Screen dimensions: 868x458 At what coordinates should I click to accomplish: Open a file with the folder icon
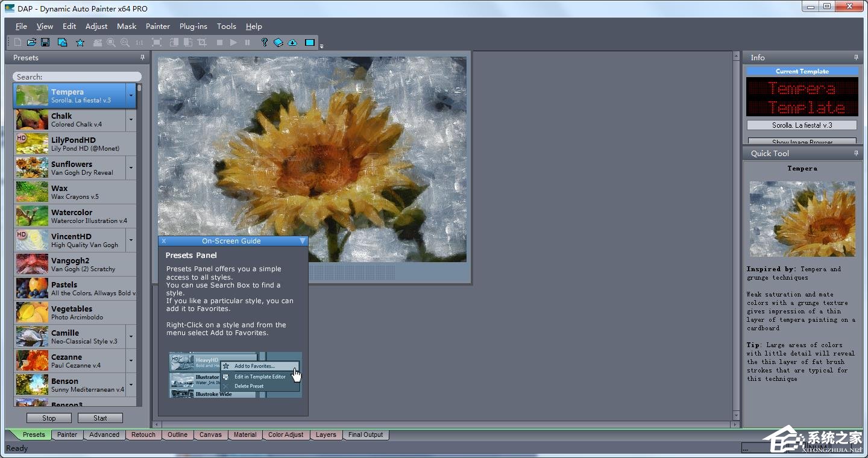click(31, 42)
